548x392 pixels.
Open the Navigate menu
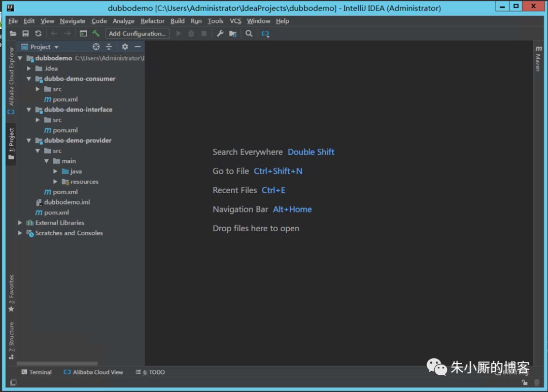click(x=73, y=21)
